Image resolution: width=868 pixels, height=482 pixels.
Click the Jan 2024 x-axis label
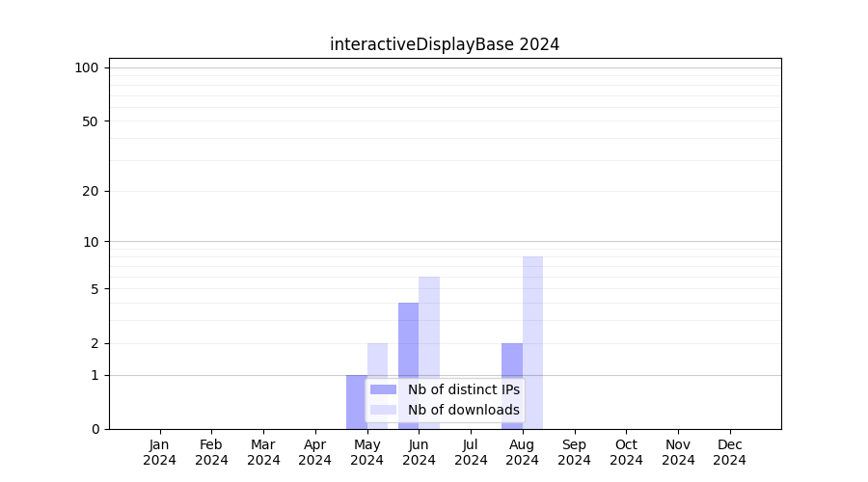(160, 452)
